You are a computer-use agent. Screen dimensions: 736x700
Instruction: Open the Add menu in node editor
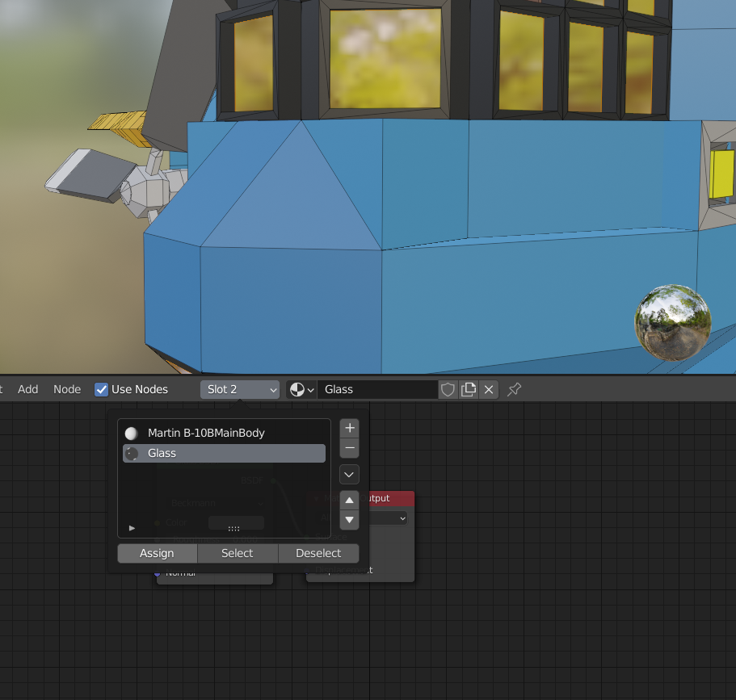[27, 389]
